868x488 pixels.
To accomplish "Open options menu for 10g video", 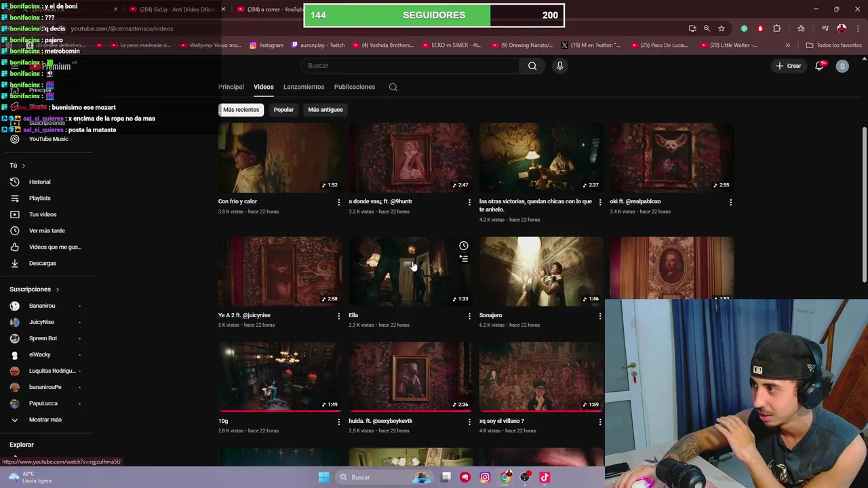I will pos(339,422).
